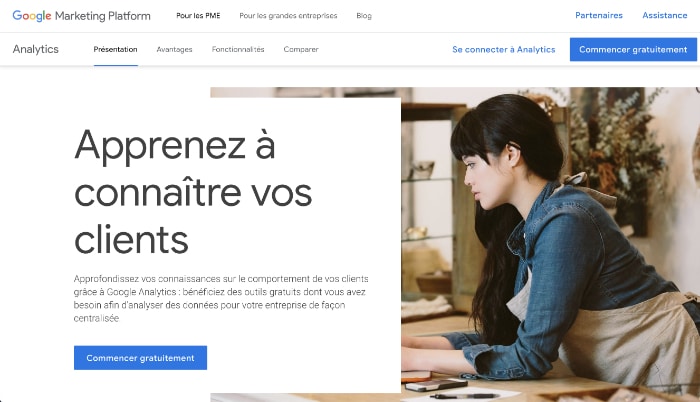The height and width of the screenshot is (402, 700).
Task: Open the Assistance link
Action: [665, 15]
